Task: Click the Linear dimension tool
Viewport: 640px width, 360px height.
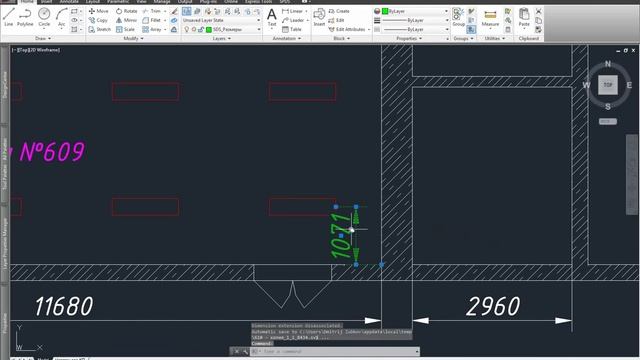Action: tap(293, 11)
